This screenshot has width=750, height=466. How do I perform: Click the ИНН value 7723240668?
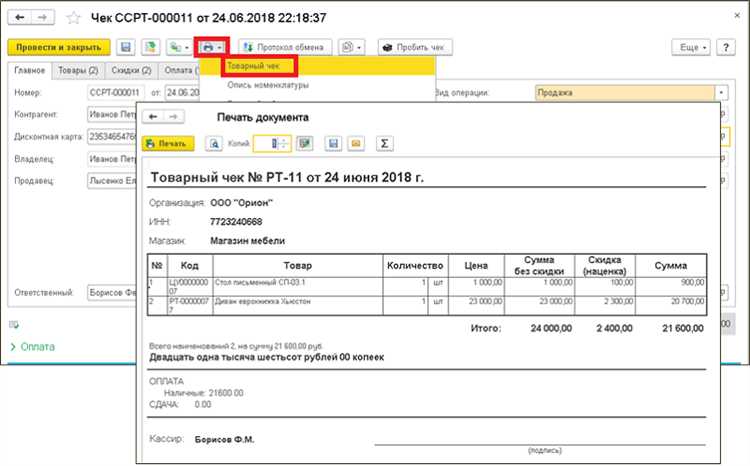(x=236, y=222)
